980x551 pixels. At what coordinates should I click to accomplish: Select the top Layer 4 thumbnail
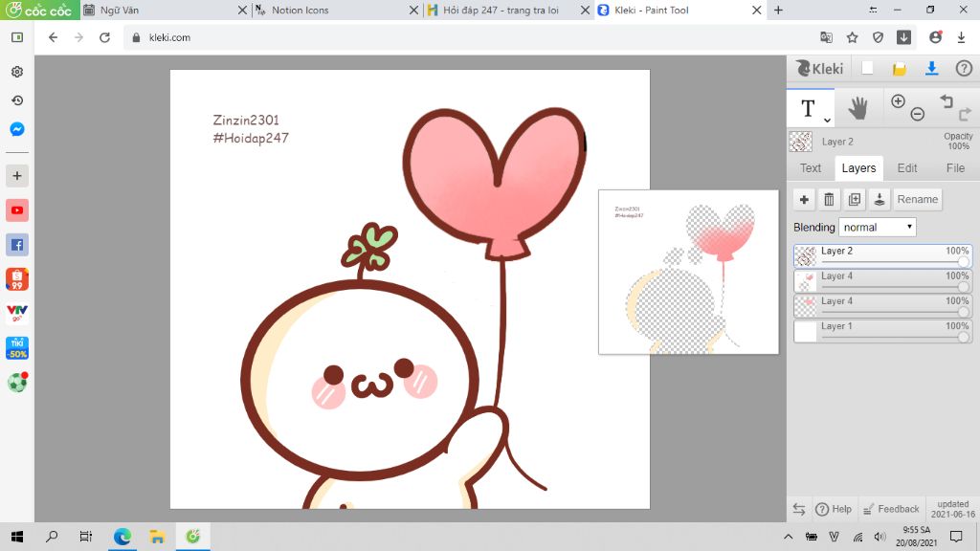(805, 281)
